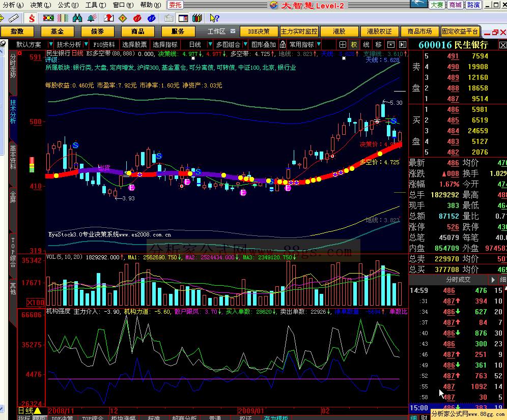This screenshot has width=507, height=420.
Task: Open the 决策(L) menu
Action: (x=41, y=5)
